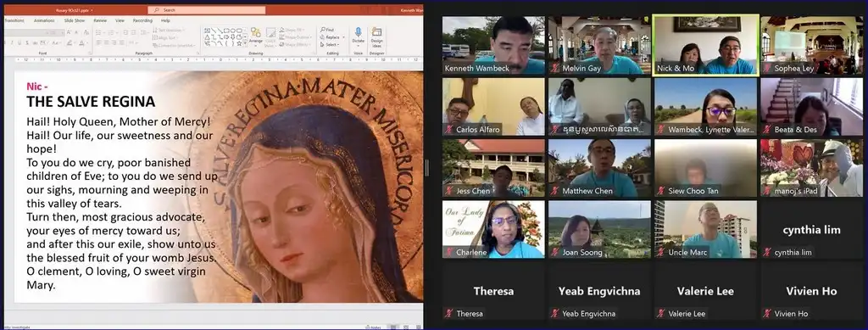868x330 pixels.
Task: Grab the divider handle between the windows
Action: (427, 168)
